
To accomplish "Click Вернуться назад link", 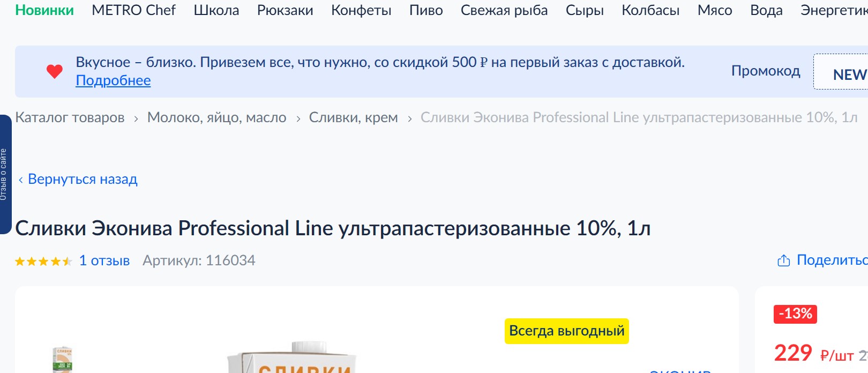I will tap(83, 179).
